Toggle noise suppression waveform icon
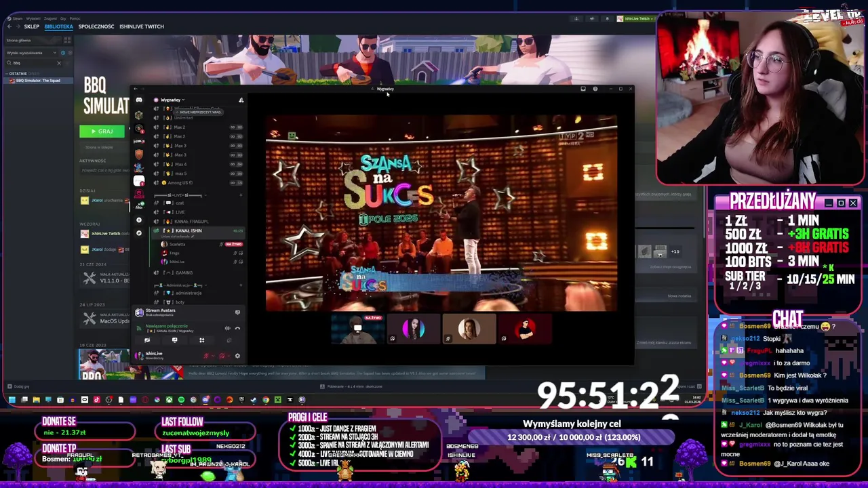 [227, 328]
